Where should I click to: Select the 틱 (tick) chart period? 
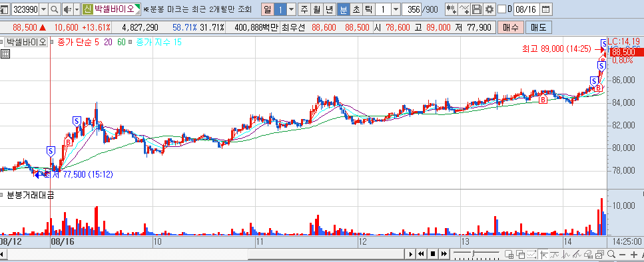368,9
